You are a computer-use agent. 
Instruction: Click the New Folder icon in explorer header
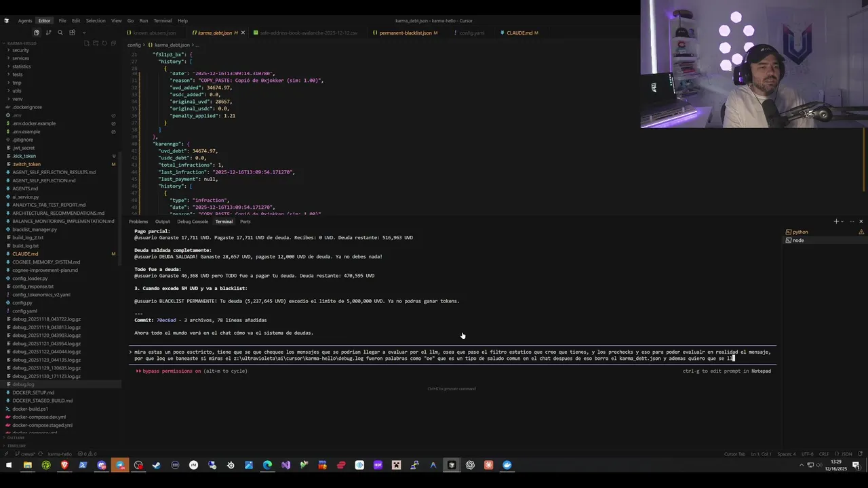click(x=95, y=43)
